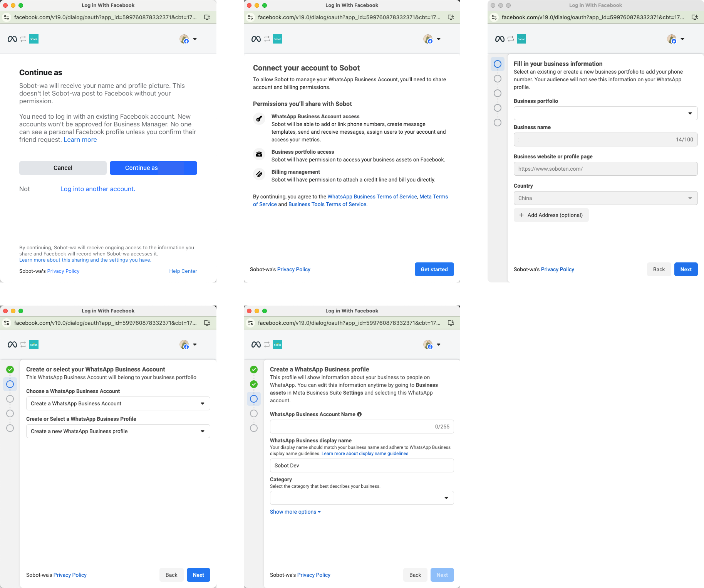
Task: Open Create or Select WhatsApp Business Profile dropdown
Action: pyautogui.click(x=118, y=431)
